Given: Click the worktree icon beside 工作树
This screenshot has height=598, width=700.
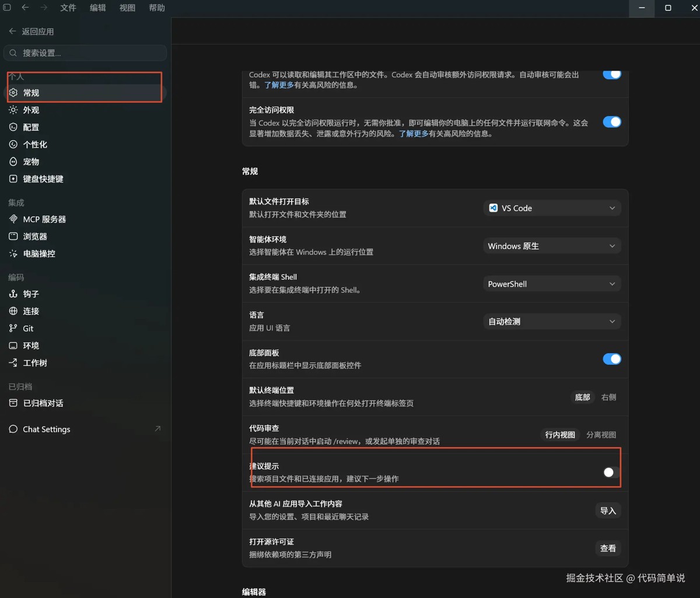Looking at the screenshot, I should pyautogui.click(x=13, y=363).
